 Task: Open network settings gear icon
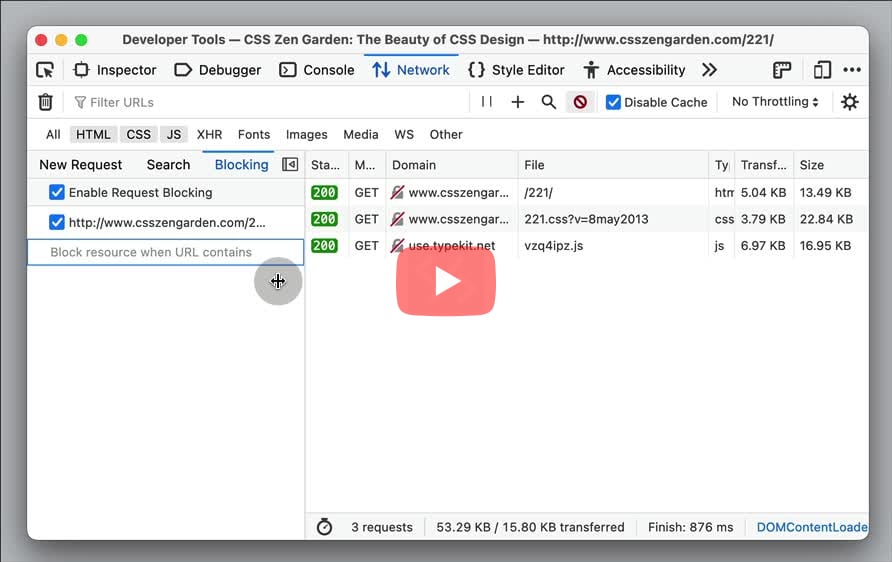pos(850,102)
